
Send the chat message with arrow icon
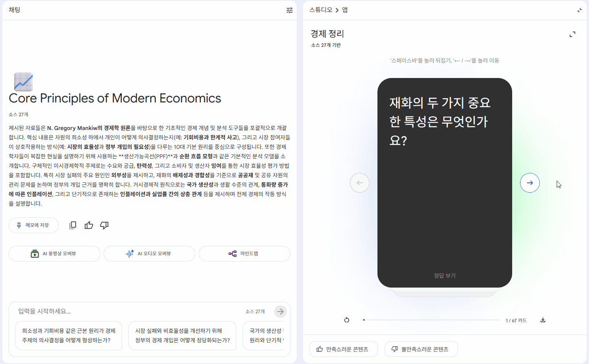pos(280,311)
